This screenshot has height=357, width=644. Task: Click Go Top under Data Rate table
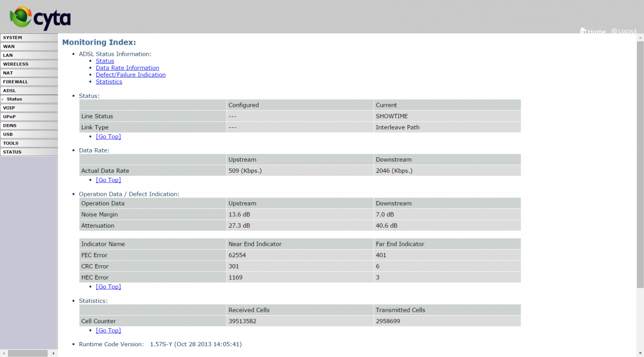[108, 180]
